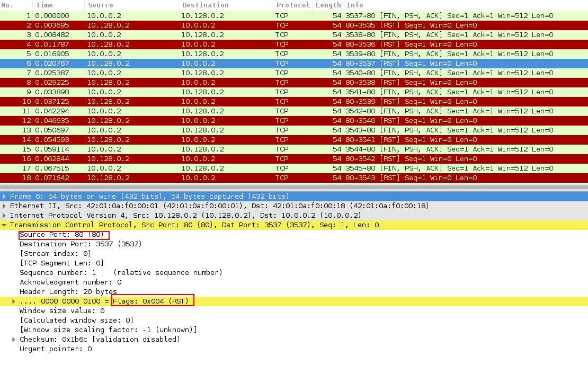
Task: Expand the Flags: 0x004 (RST) subtree
Action: [13, 301]
